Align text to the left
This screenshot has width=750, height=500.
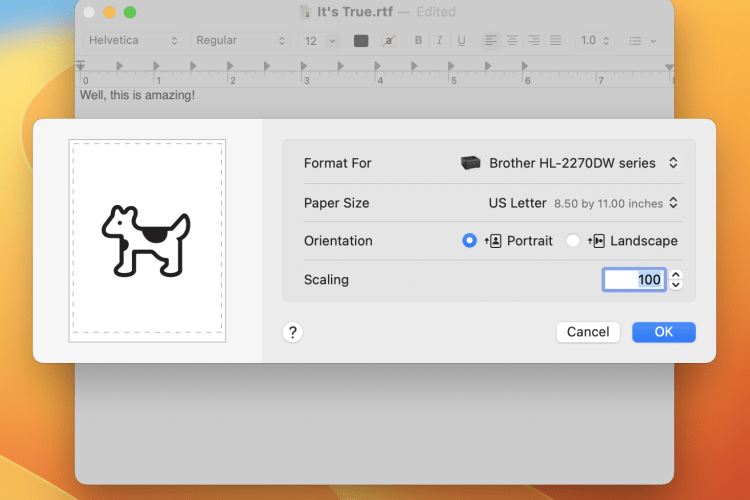[490, 41]
